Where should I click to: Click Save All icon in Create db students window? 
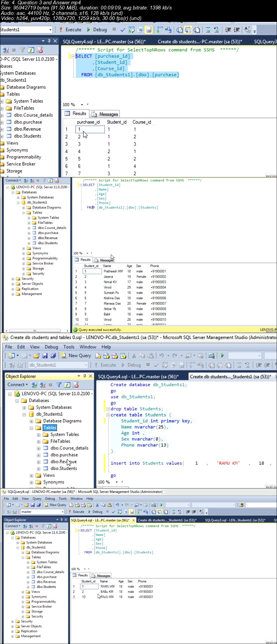pyautogui.click(x=53, y=356)
